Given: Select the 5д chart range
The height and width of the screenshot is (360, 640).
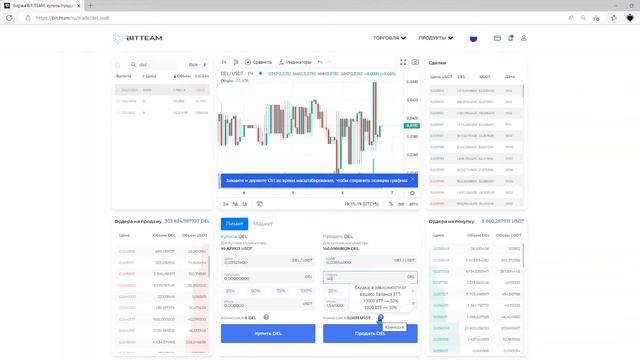Looking at the screenshot, I should pos(235,204).
